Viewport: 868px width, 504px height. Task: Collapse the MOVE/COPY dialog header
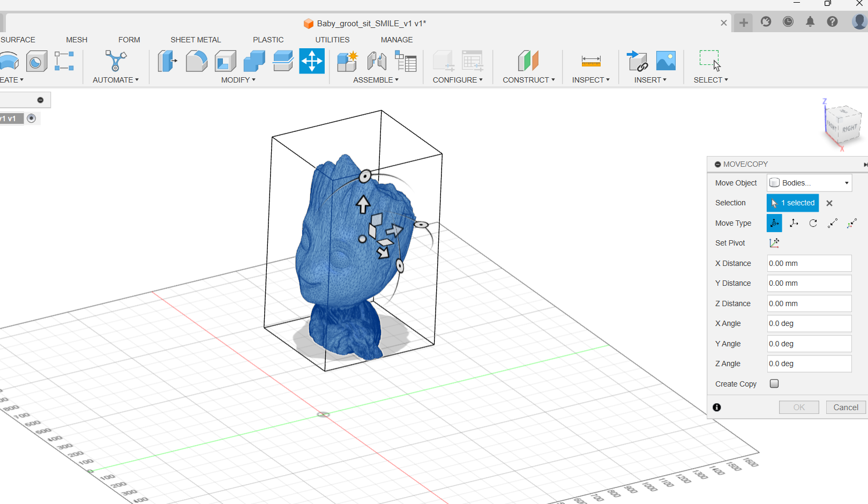point(717,164)
